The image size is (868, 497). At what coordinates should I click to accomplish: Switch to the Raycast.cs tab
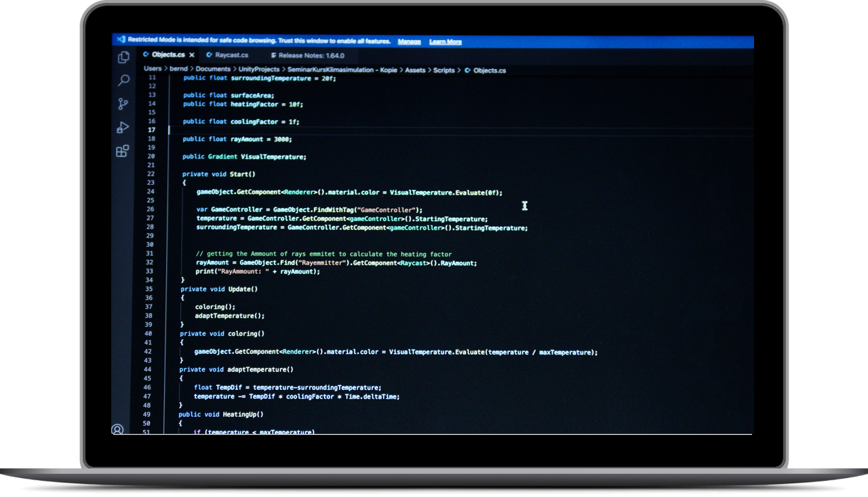[x=232, y=55]
